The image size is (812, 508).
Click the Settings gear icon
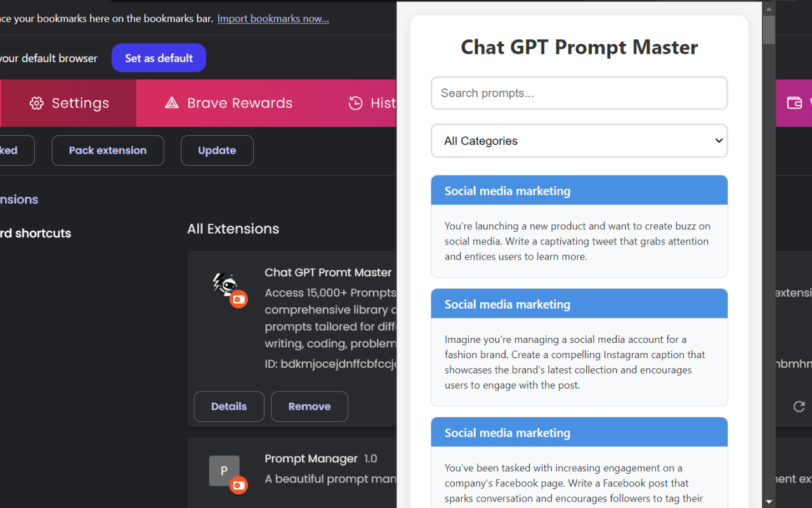click(x=37, y=103)
